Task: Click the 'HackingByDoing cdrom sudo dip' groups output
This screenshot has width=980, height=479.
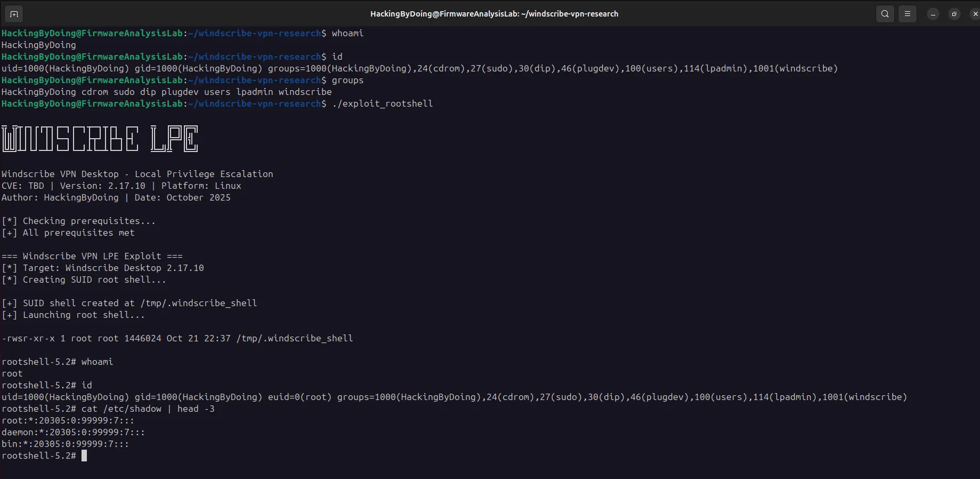Action: coord(167,92)
